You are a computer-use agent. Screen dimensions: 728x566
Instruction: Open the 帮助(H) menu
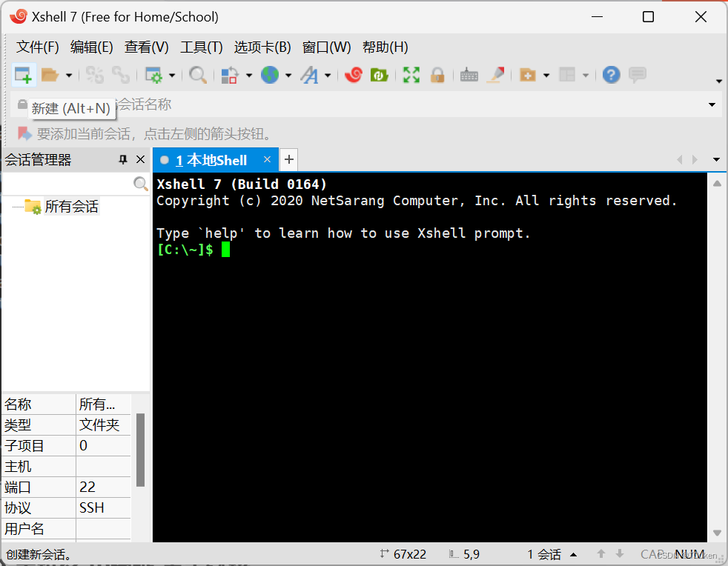[385, 47]
